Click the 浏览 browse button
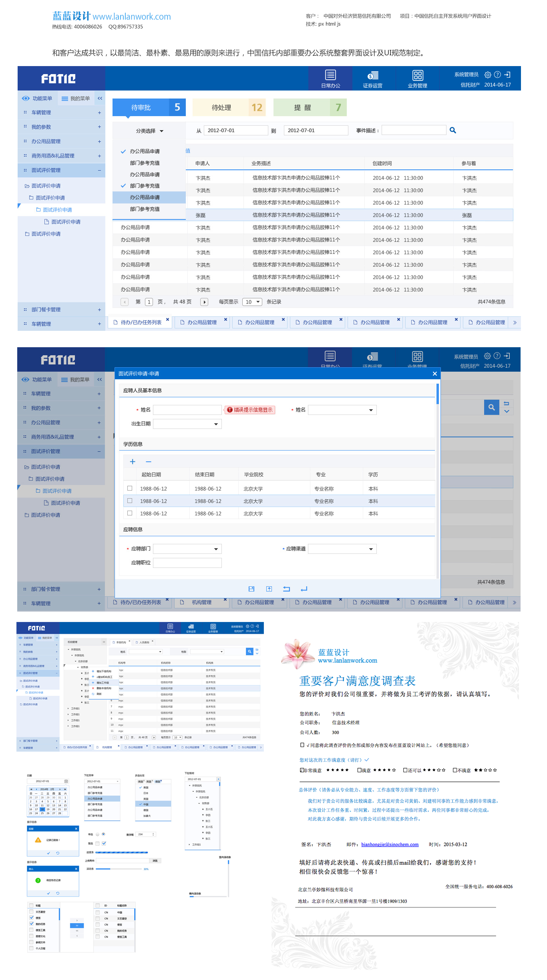 click(x=155, y=860)
